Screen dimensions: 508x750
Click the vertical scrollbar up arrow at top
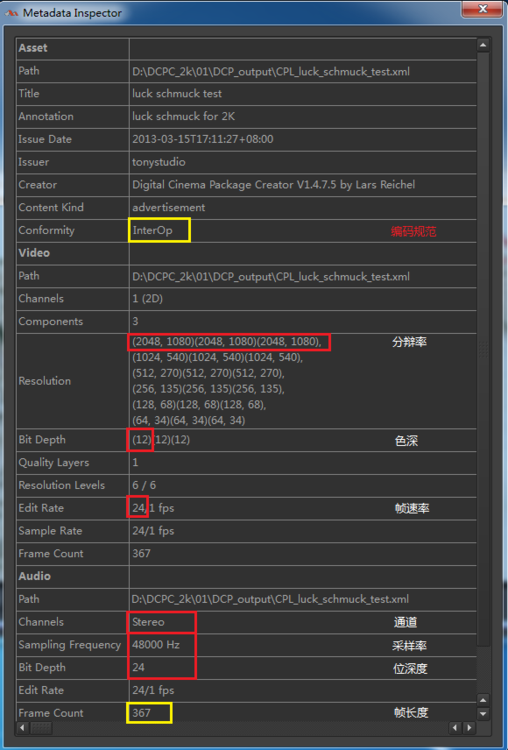click(x=483, y=45)
